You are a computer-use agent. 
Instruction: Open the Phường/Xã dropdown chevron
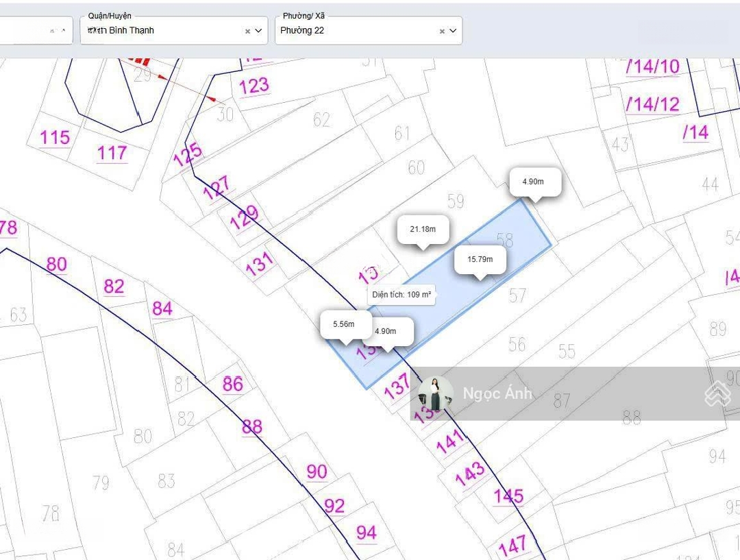point(453,31)
